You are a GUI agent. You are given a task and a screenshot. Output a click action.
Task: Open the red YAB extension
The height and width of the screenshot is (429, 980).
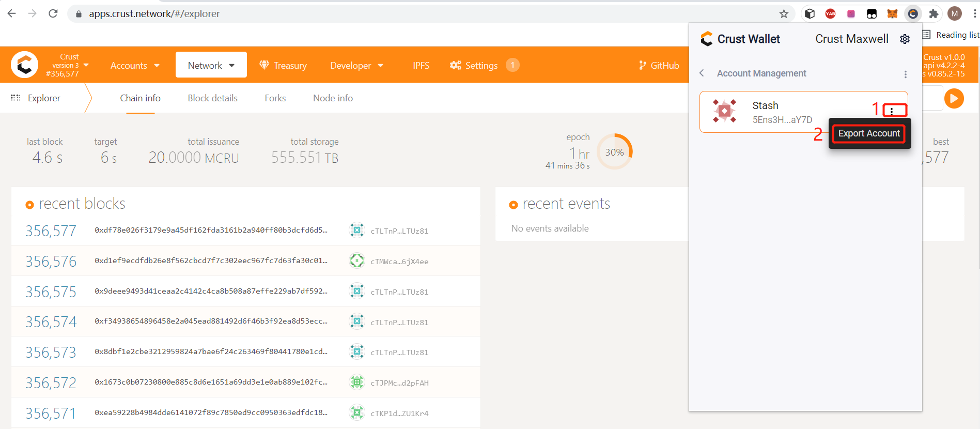(x=830, y=14)
